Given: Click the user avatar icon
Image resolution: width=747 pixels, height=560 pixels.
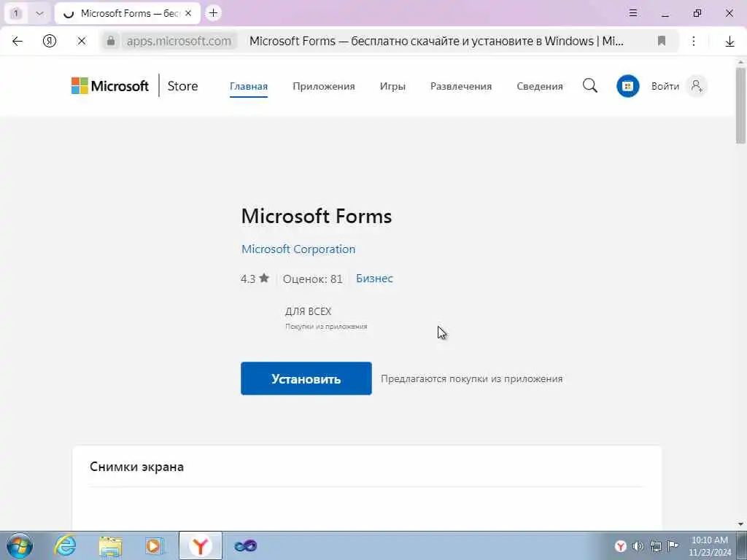Looking at the screenshot, I should 697,86.
